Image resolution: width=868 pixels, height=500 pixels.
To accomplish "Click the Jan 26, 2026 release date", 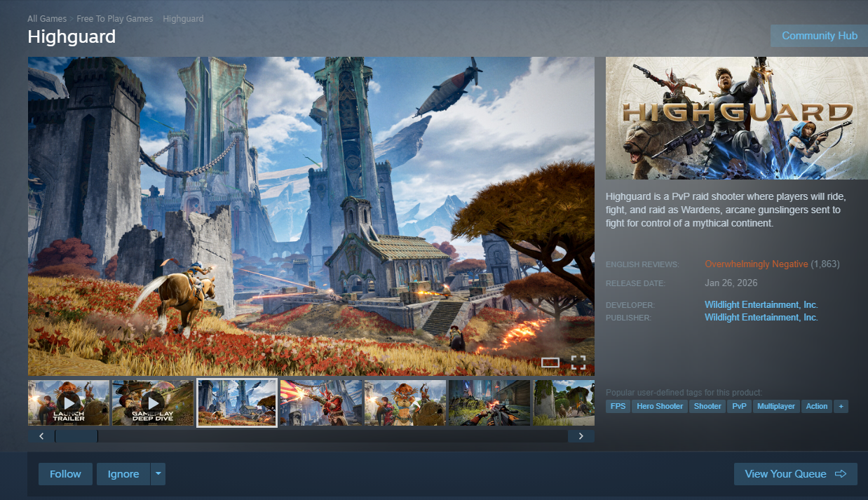I will point(731,283).
